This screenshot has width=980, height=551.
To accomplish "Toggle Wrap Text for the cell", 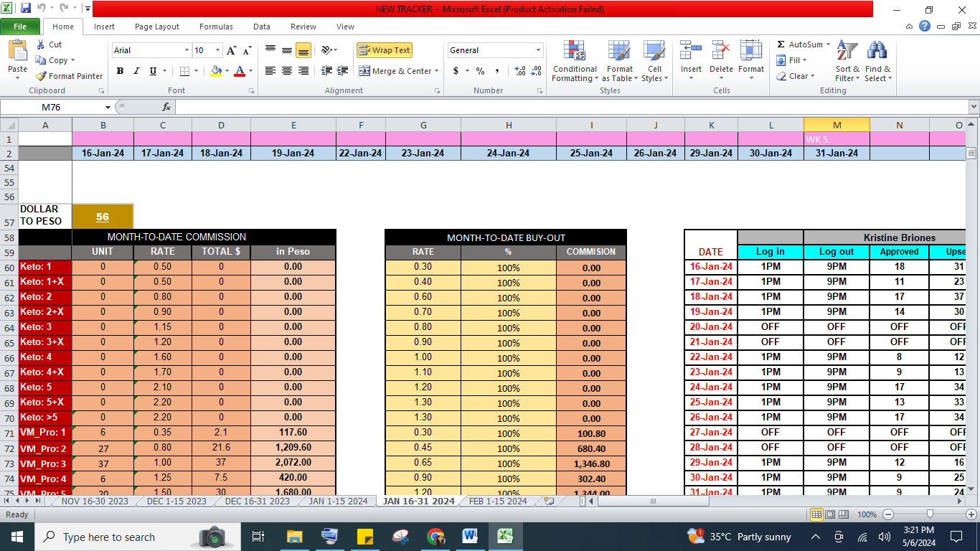I will (x=385, y=50).
